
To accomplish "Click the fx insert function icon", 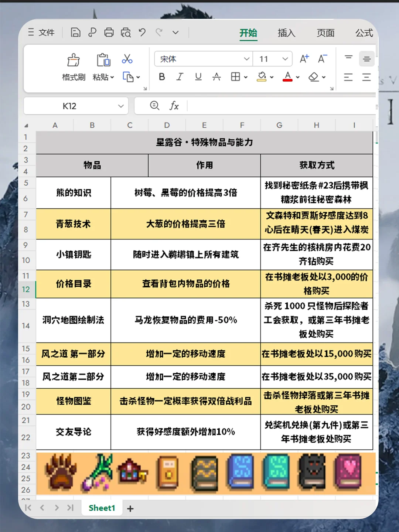I will pyautogui.click(x=174, y=106).
